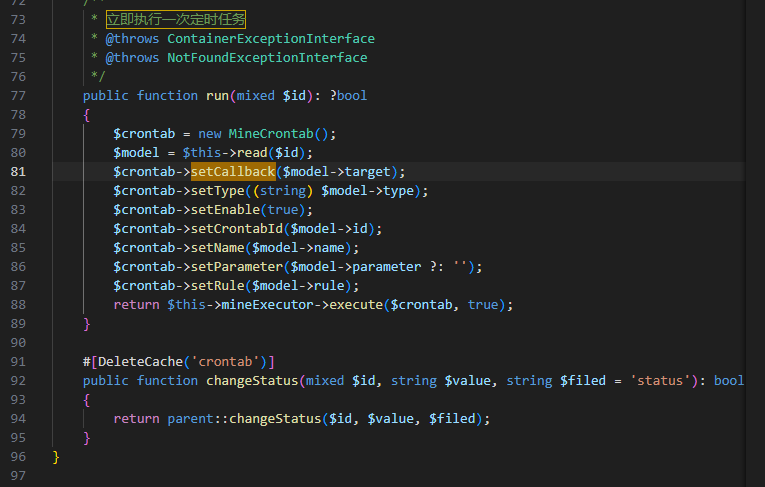Click line number 77 in the gutter
Image resolution: width=765 pixels, height=487 pixels.
[x=18, y=96]
